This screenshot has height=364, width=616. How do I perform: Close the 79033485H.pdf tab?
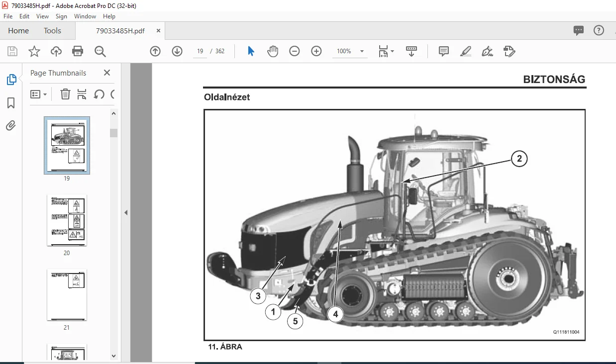click(x=158, y=31)
